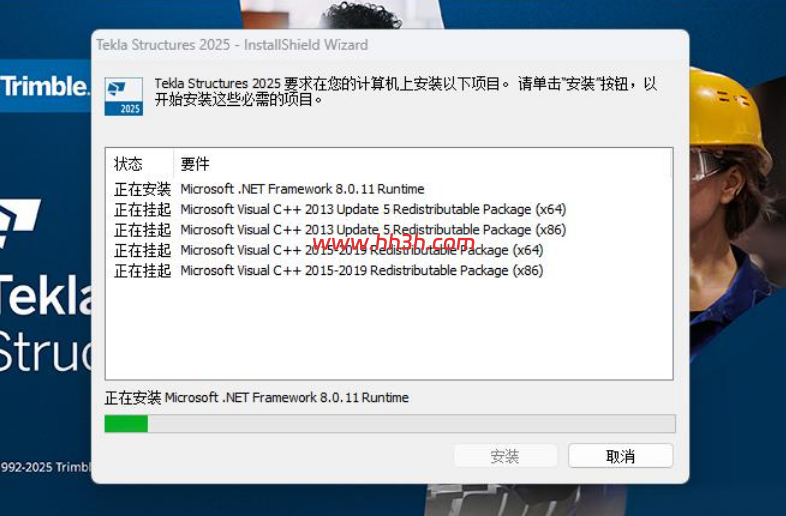The image size is (786, 516).
Task: Click the 取消 cancel button
Action: click(621, 456)
